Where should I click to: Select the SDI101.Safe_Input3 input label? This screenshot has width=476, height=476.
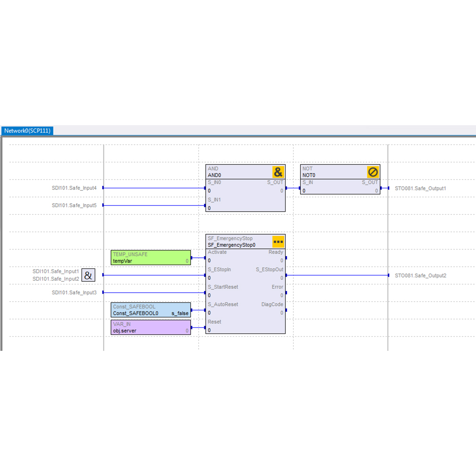74,292
